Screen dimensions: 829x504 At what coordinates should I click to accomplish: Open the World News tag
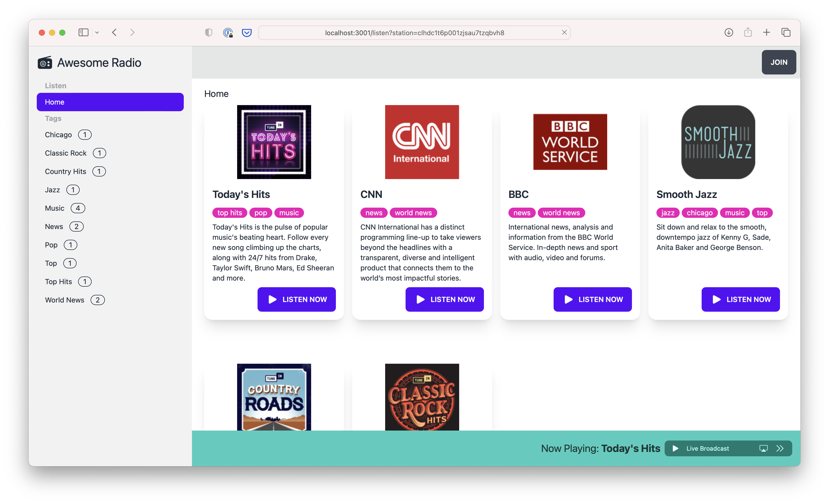coord(65,300)
